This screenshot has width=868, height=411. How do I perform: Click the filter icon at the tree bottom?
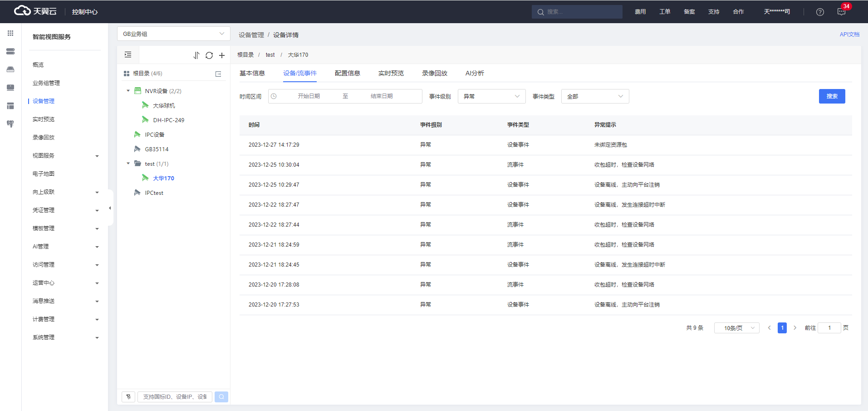coord(128,397)
